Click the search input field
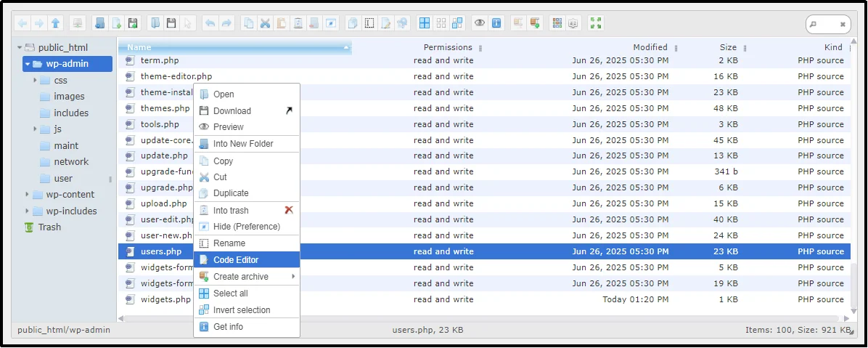Viewport: 868px width, 348px height. click(827, 25)
